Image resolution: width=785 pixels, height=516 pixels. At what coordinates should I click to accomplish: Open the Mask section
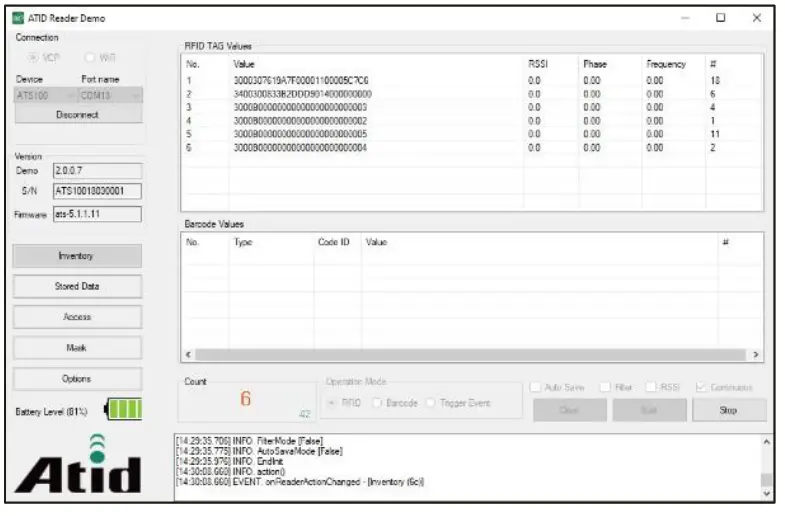77,349
